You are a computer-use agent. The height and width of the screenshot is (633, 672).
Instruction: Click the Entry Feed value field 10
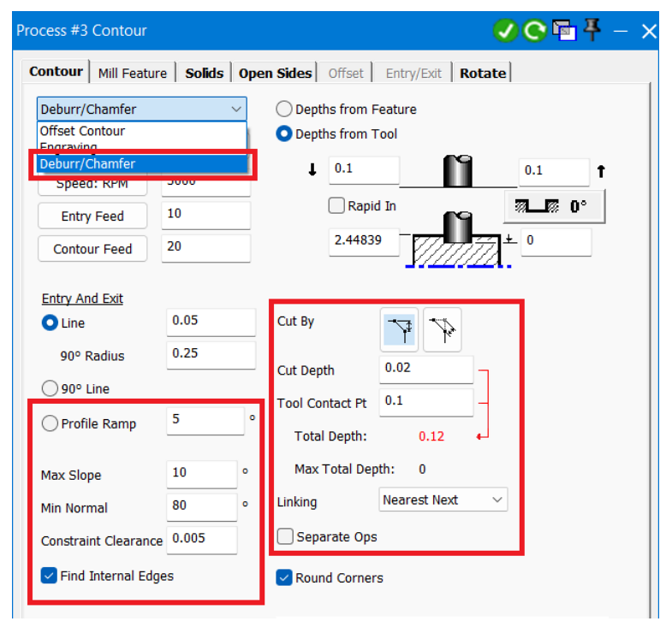click(x=205, y=216)
